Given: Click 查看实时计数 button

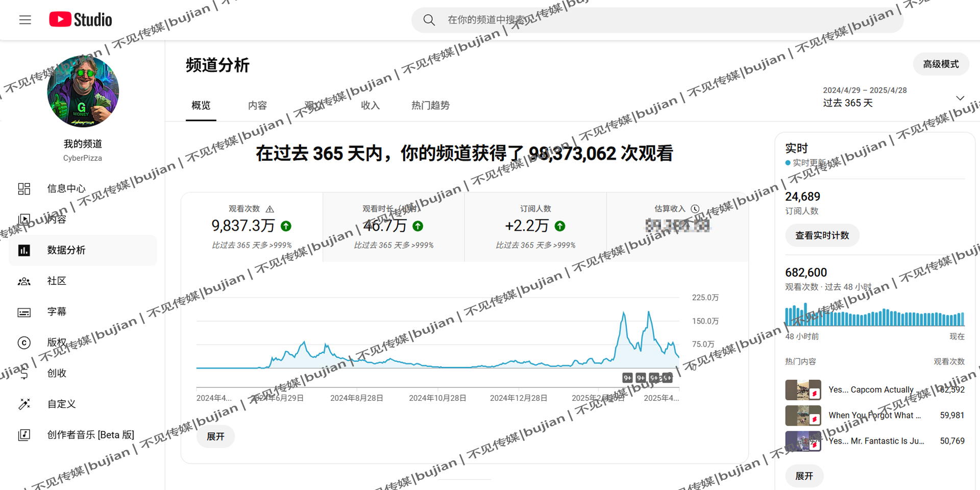Looking at the screenshot, I should (822, 235).
